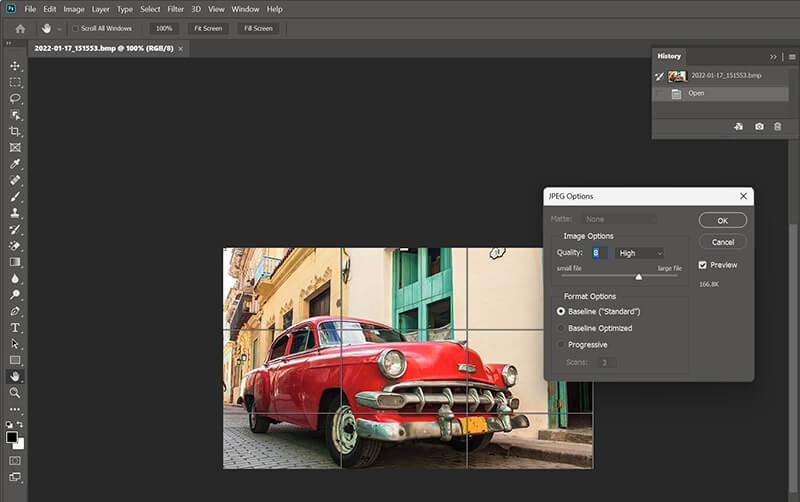Close the JPEG Options dialog
Viewport: 800px width, 502px height.
coord(743,196)
